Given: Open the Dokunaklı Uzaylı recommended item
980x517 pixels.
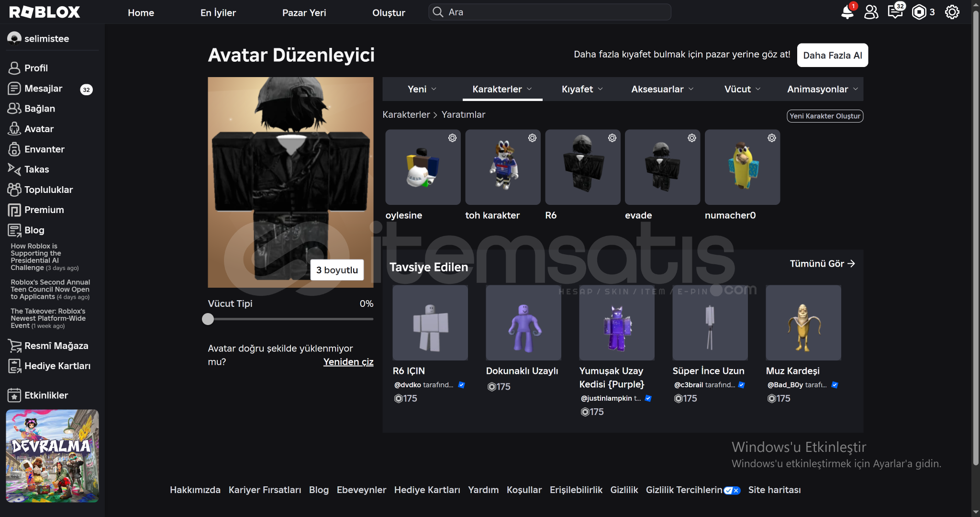Looking at the screenshot, I should point(523,323).
